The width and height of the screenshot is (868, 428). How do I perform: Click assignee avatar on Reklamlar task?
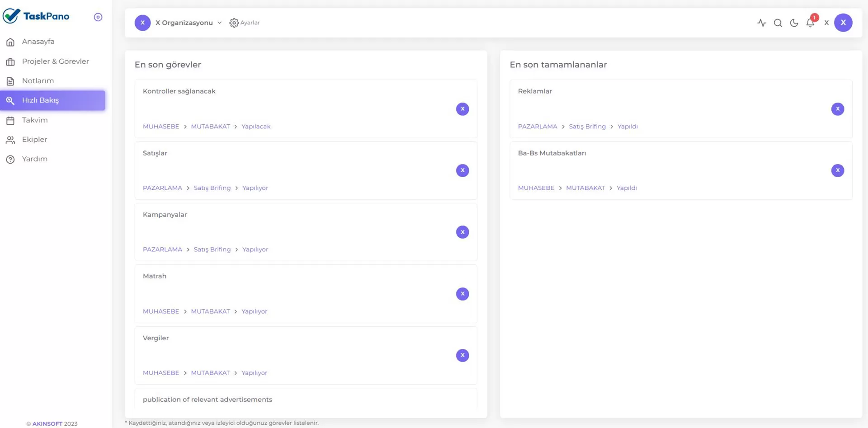(x=837, y=109)
